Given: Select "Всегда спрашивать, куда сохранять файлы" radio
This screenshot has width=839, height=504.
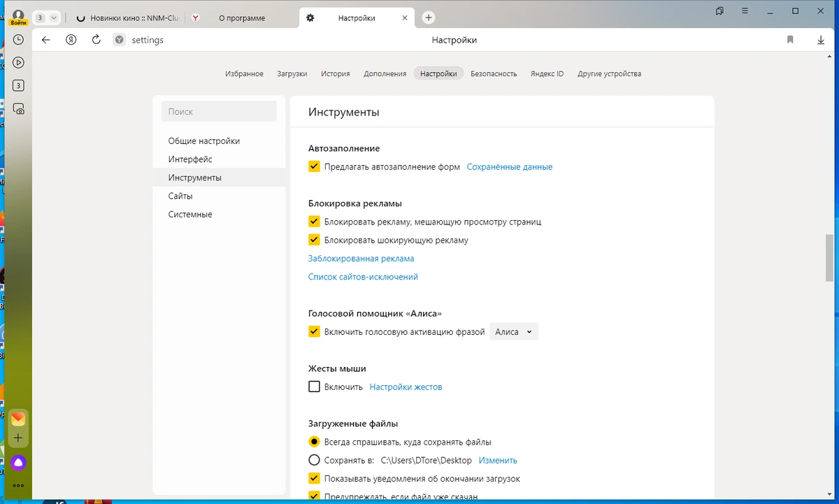Looking at the screenshot, I should click(314, 442).
